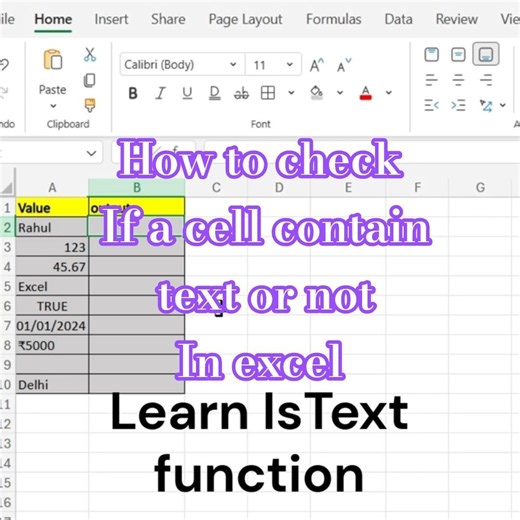
Task: Click cell containing 01/01/2024
Action: 52,326
